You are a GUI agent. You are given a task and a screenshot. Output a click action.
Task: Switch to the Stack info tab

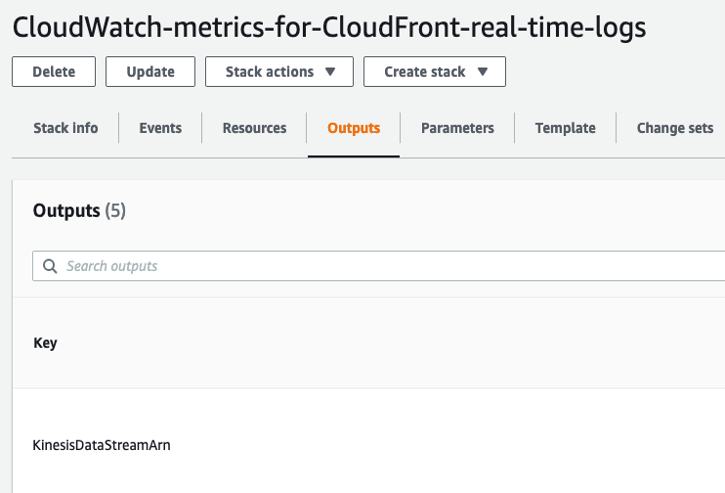66,128
